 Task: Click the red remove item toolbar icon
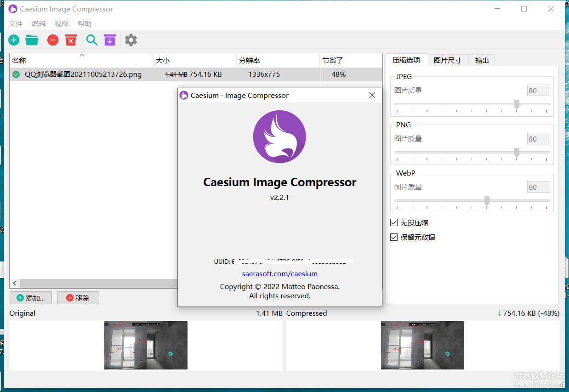pos(53,40)
